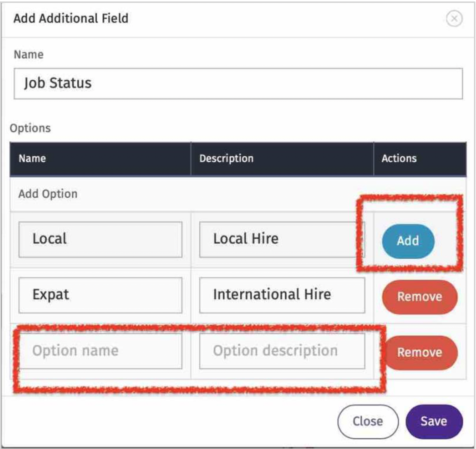Screen dimensions: 476x449
Task: Click the empty Option description field
Action: click(x=282, y=351)
